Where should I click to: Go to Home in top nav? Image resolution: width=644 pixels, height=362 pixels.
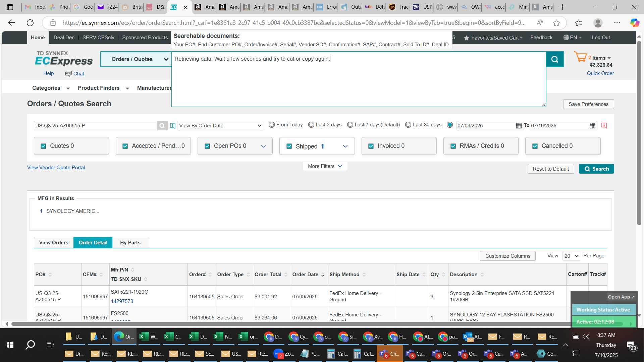(x=38, y=38)
